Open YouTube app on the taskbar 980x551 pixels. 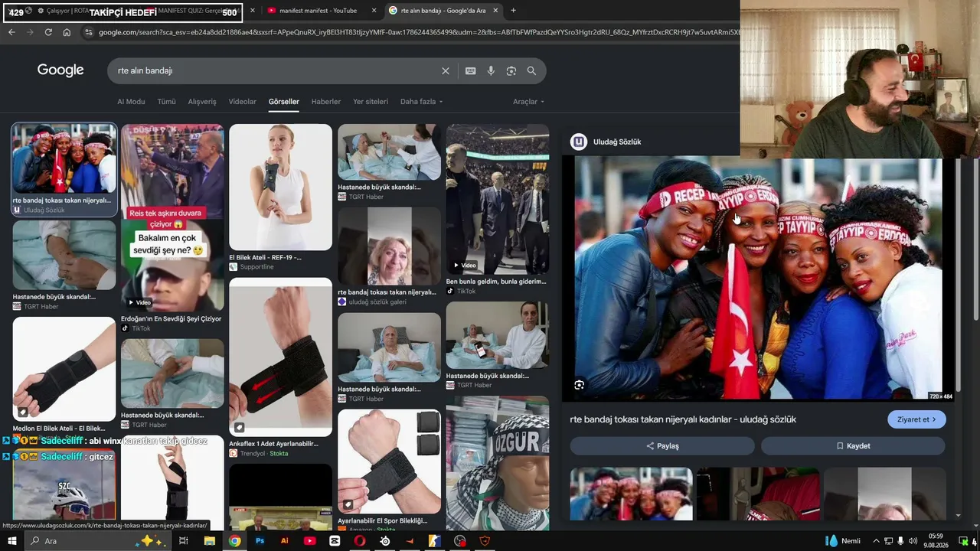[309, 541]
